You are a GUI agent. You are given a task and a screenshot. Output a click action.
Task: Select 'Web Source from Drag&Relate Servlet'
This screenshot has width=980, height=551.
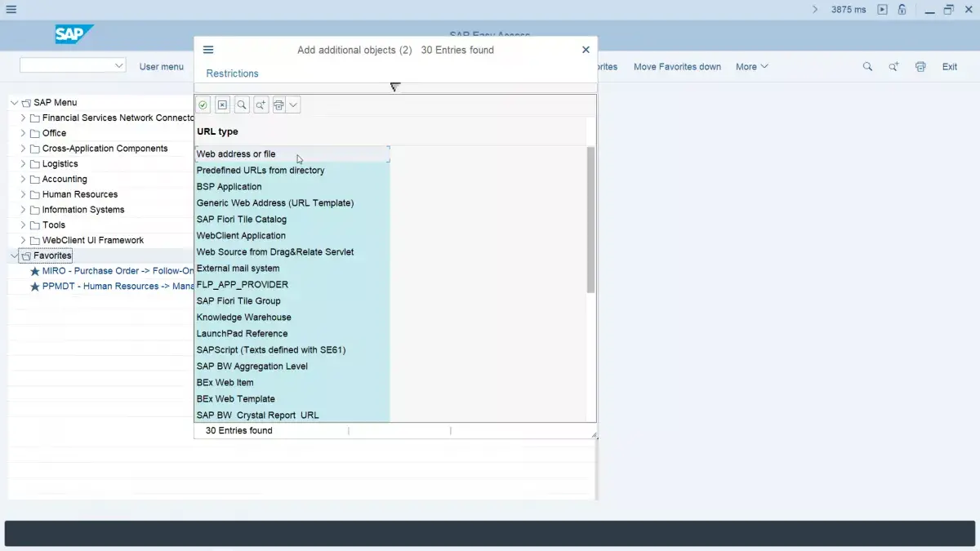(x=292, y=252)
